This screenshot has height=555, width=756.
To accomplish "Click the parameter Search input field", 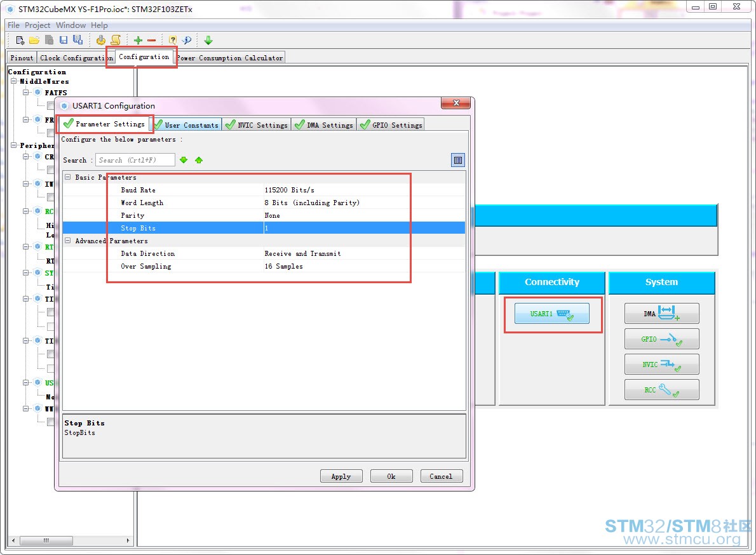I will pos(135,160).
